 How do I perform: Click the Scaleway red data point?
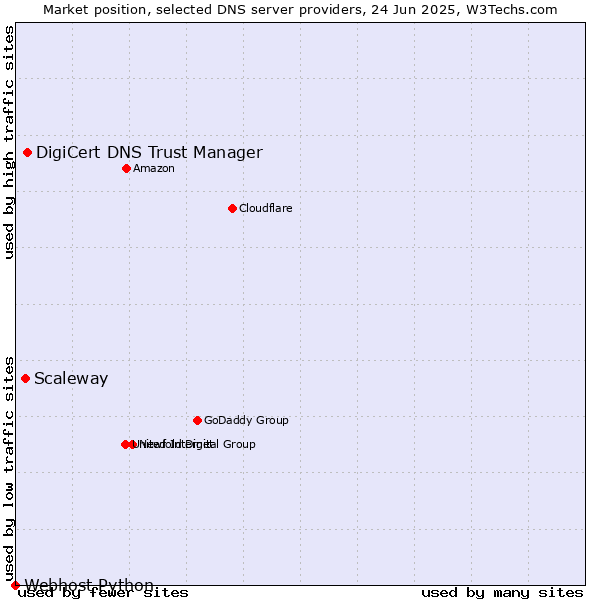pos(26,378)
